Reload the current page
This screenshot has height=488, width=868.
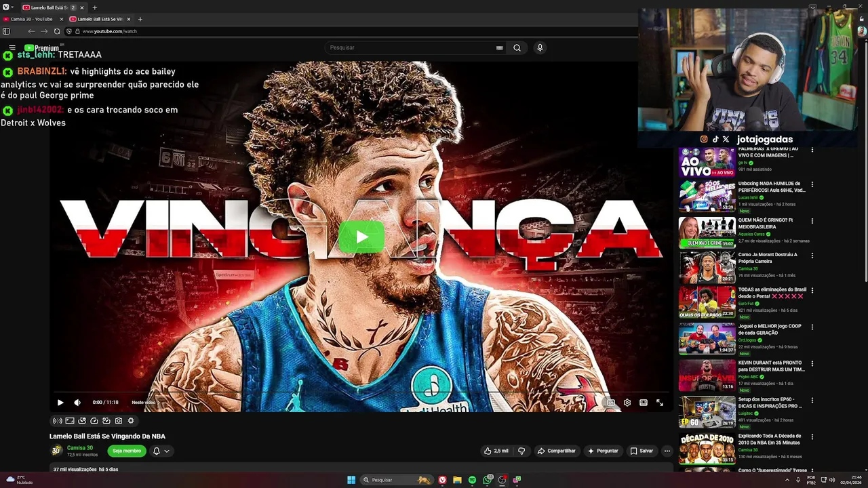57,31
